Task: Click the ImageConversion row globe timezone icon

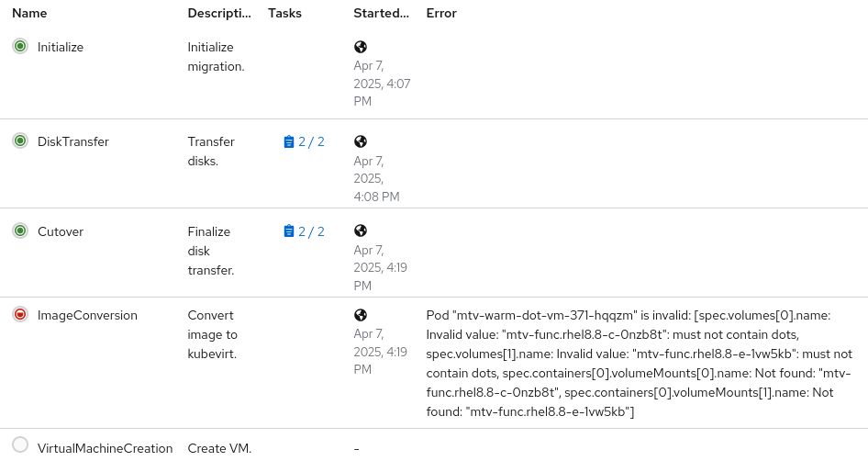Action: click(x=361, y=315)
